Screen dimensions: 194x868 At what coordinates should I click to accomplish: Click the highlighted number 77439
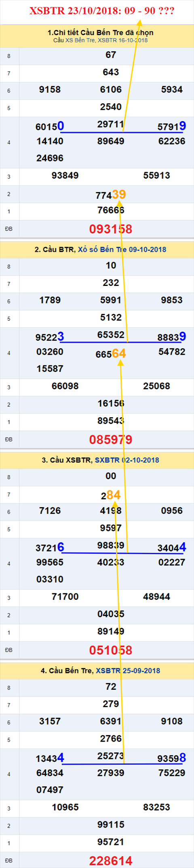111,195
